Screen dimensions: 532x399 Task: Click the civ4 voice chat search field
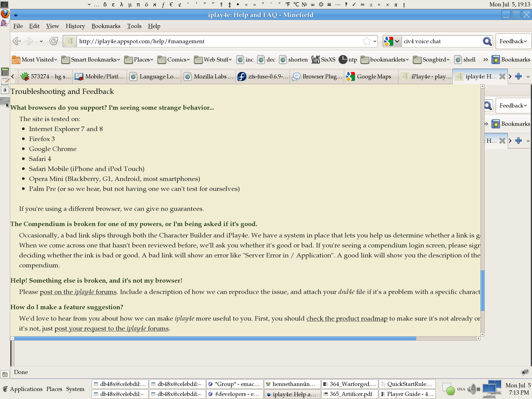coord(442,41)
